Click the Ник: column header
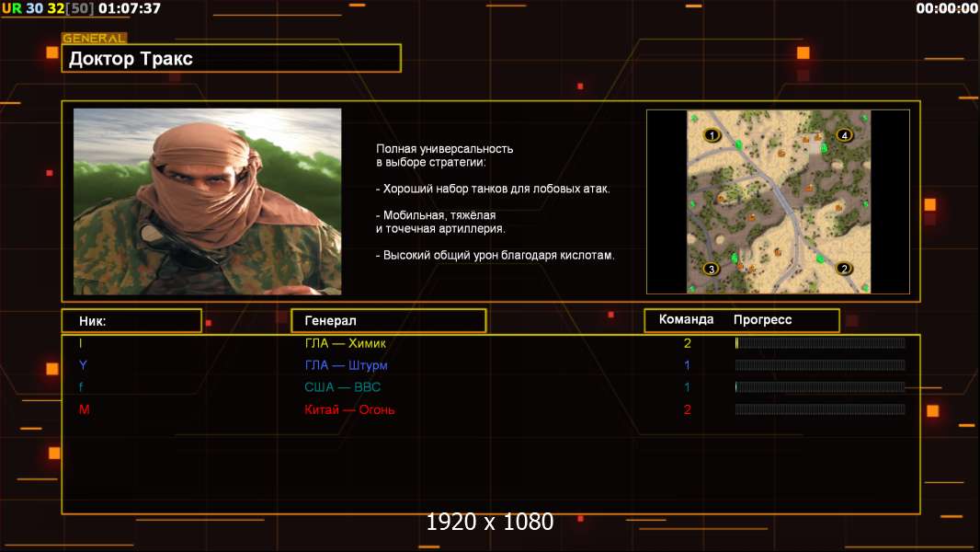The height and width of the screenshot is (552, 980). click(x=131, y=321)
